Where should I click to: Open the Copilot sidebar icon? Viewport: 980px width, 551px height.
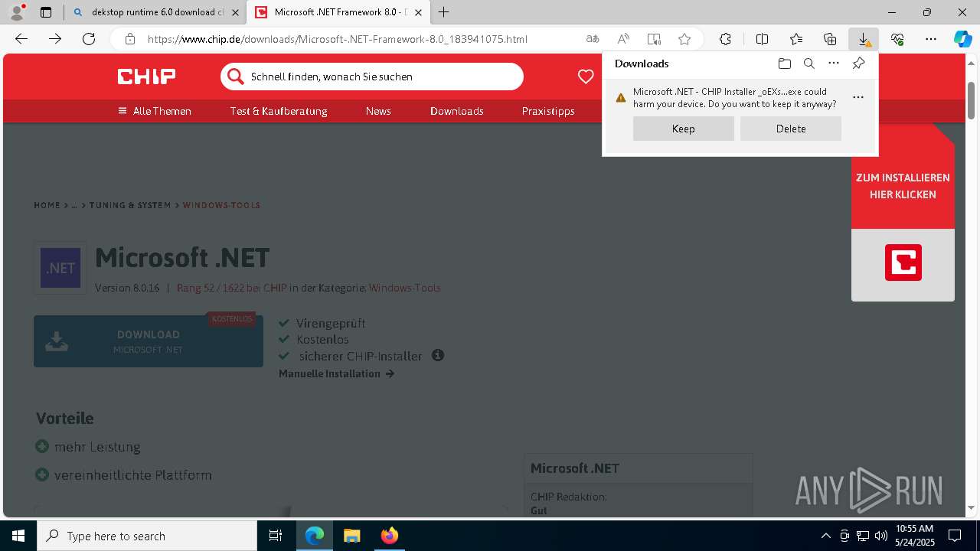[x=963, y=39]
